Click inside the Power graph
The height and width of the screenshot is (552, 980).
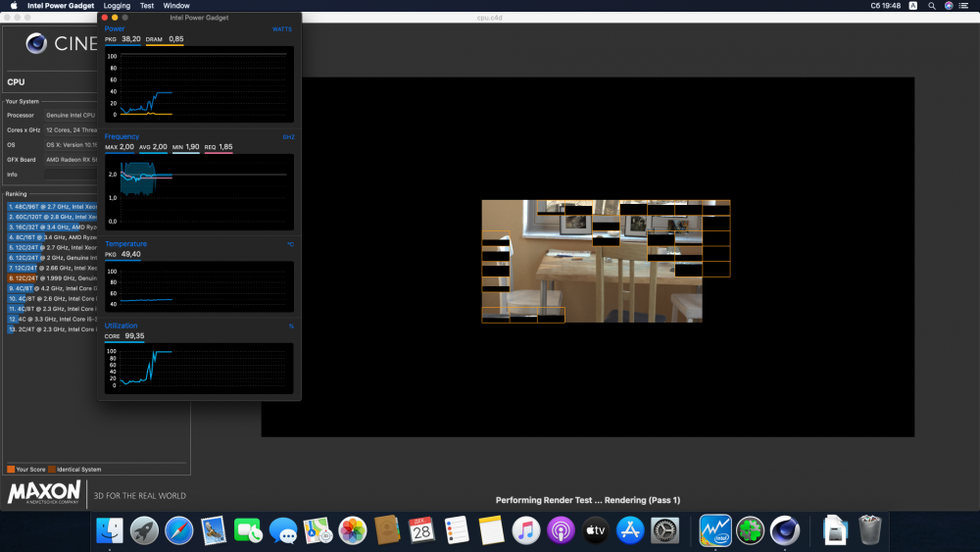199,84
